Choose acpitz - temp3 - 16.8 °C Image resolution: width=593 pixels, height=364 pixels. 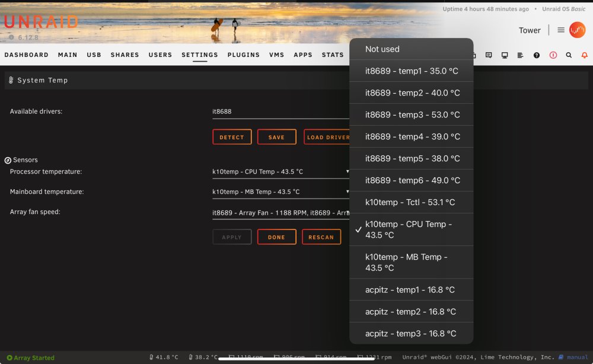pos(412,333)
